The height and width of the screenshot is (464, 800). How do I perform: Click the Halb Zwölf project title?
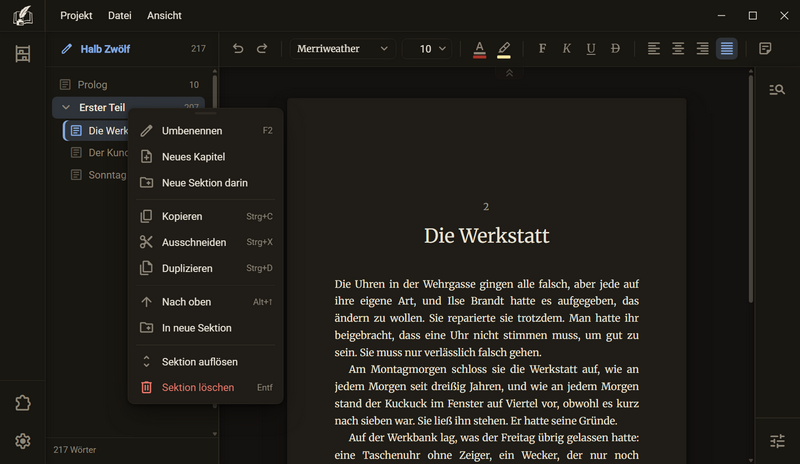click(105, 49)
